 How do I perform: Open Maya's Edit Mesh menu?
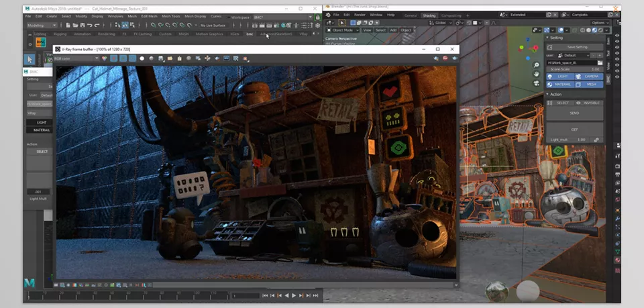click(x=149, y=16)
